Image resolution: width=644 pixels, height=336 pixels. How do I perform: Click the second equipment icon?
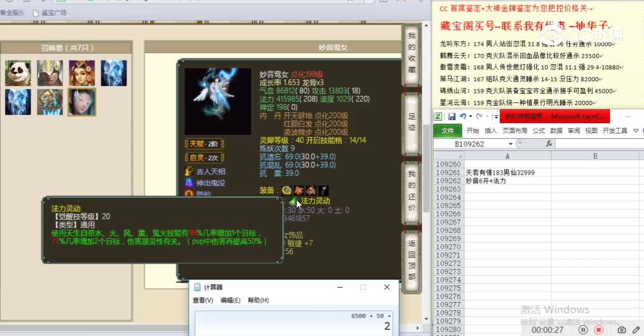[x=299, y=190]
